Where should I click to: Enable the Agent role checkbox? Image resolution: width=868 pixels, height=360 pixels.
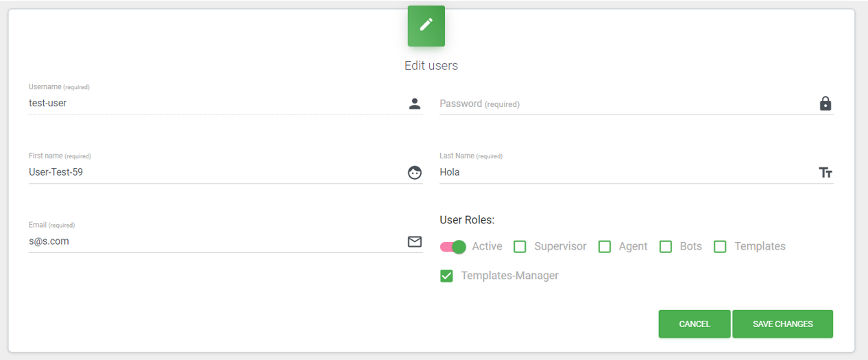click(605, 247)
